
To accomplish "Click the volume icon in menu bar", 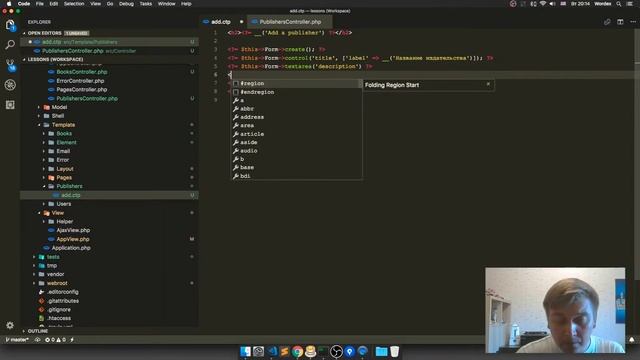I will (x=552, y=4).
